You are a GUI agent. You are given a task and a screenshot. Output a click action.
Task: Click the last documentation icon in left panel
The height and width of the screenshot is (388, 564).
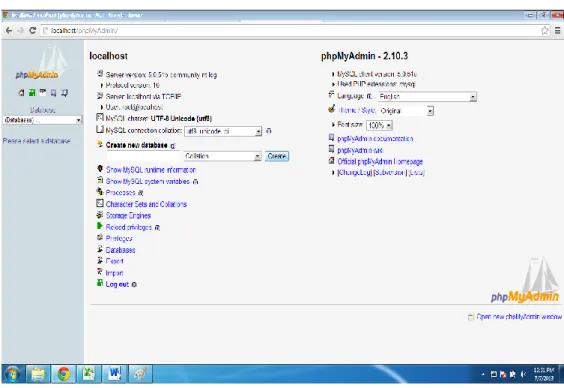click(x=64, y=93)
